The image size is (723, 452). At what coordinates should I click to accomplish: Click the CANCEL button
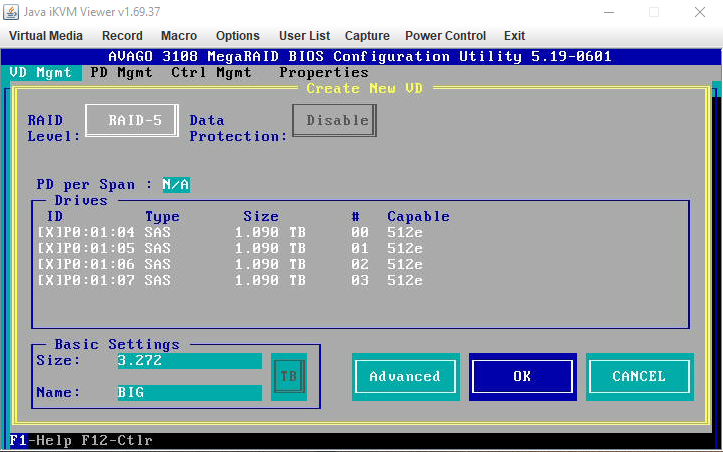click(x=640, y=377)
